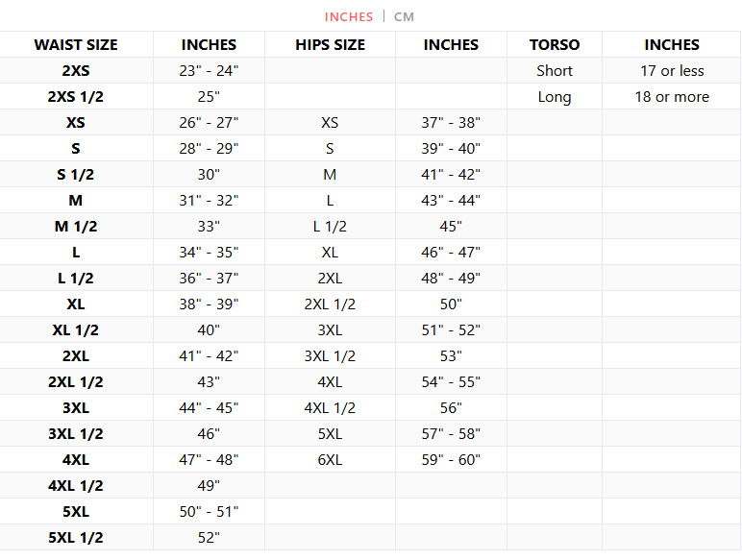Click the 52" waist measurement cell
The height and width of the screenshot is (560, 742).
[x=209, y=538]
